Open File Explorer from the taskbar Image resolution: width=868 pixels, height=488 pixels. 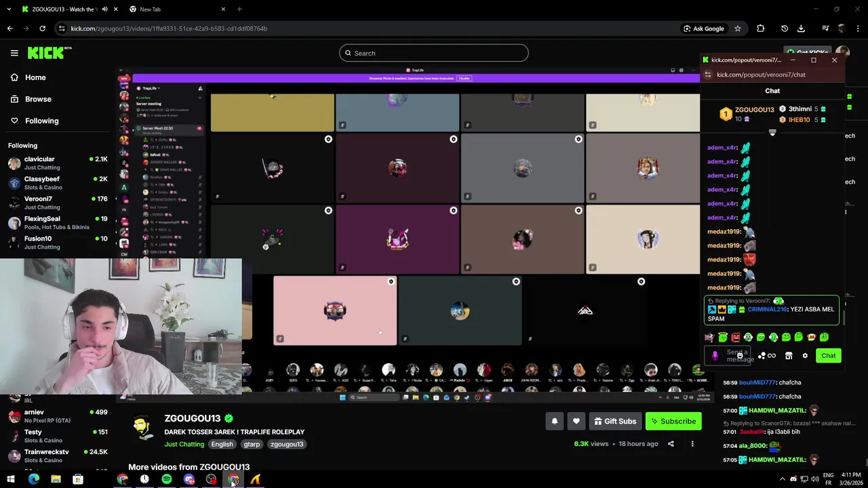coord(56,479)
